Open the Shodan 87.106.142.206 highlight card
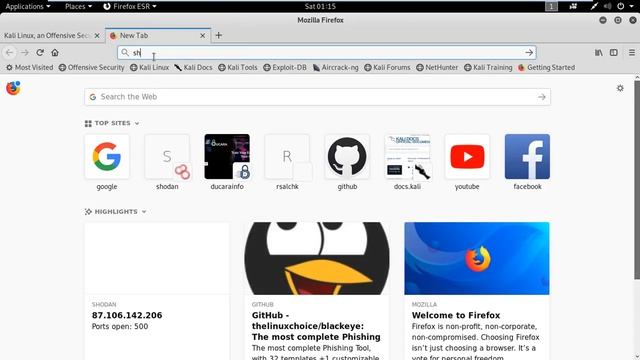Screen dimensions: 640x360 click(x=157, y=291)
